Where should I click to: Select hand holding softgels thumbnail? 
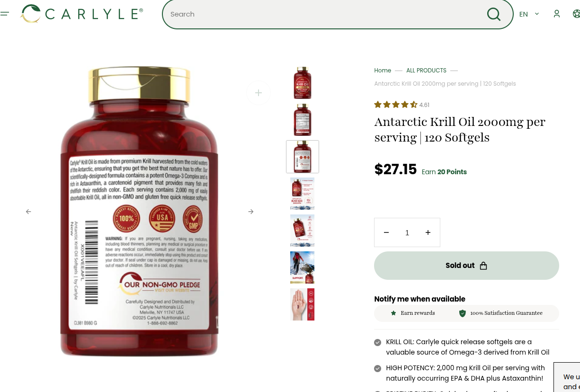point(303,304)
